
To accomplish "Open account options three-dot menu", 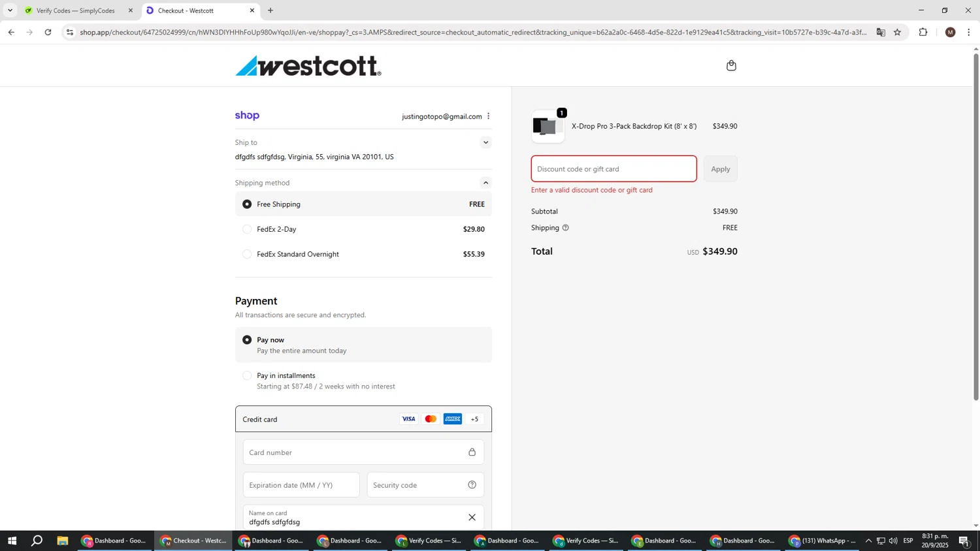I will pyautogui.click(x=488, y=116).
